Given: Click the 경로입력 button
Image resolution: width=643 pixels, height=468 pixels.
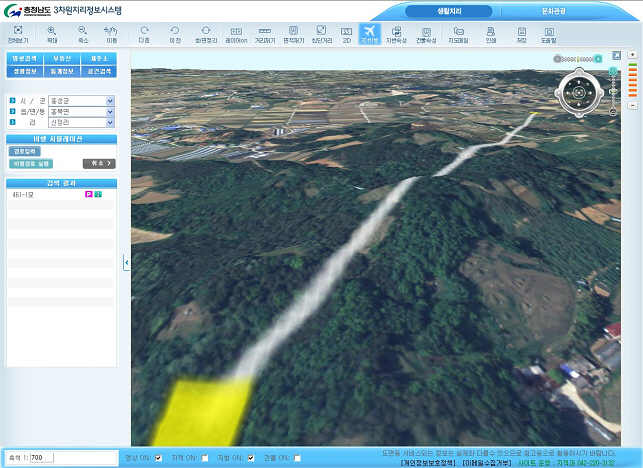Looking at the screenshot, I should (x=23, y=151).
